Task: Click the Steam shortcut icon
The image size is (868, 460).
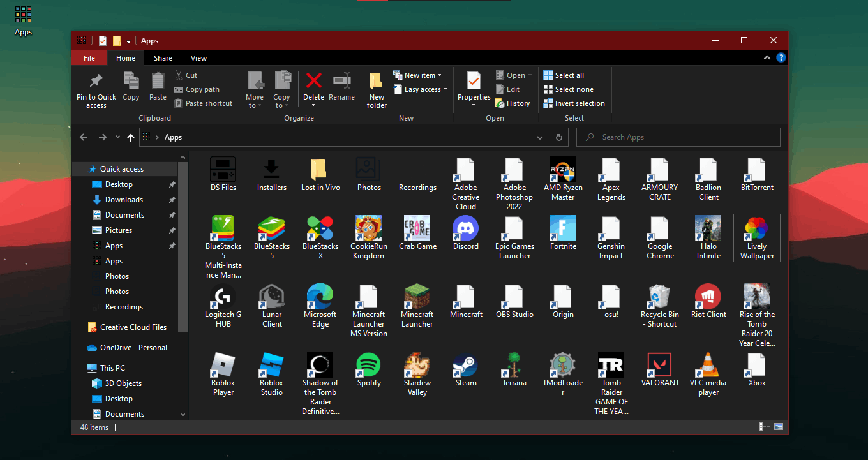Action: point(465,366)
